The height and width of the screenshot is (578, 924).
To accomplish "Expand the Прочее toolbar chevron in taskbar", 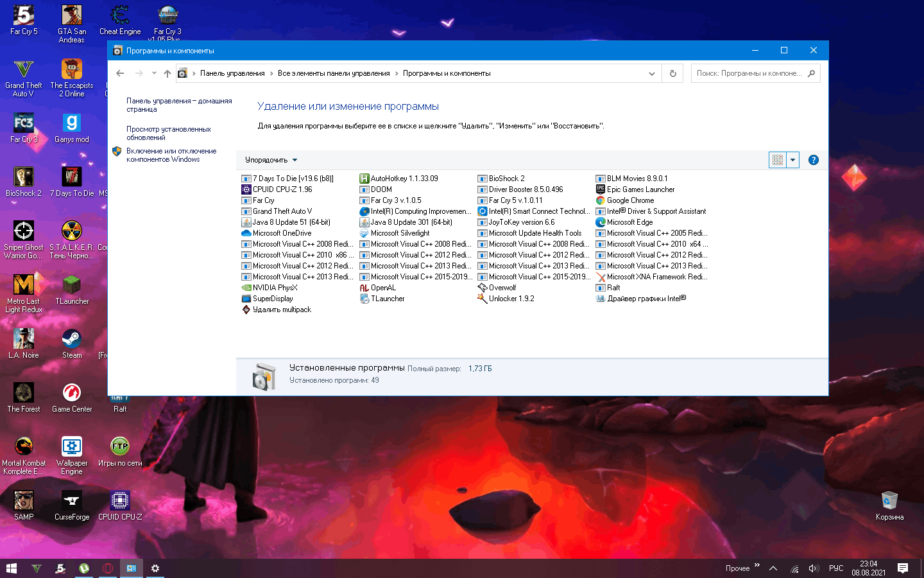I will 757,565.
